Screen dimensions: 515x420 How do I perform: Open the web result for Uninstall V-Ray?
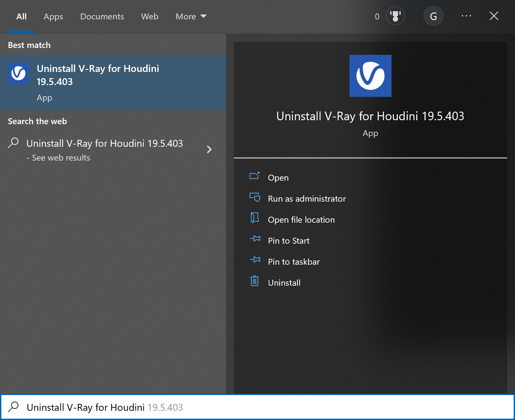click(113, 150)
